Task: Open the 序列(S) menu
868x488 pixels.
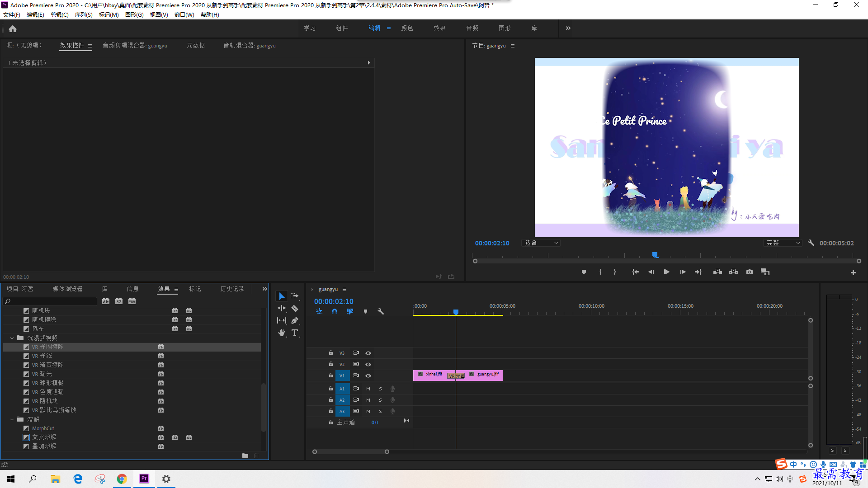Action: click(84, 15)
